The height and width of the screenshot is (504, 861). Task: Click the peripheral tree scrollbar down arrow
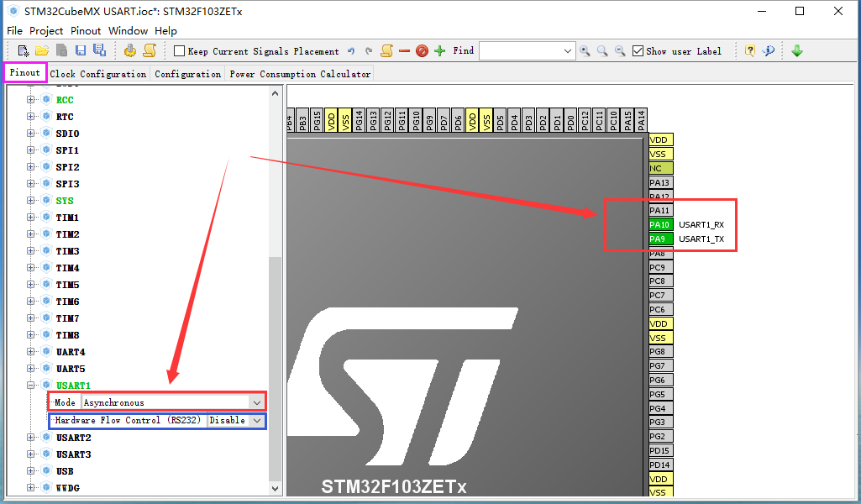(276, 488)
